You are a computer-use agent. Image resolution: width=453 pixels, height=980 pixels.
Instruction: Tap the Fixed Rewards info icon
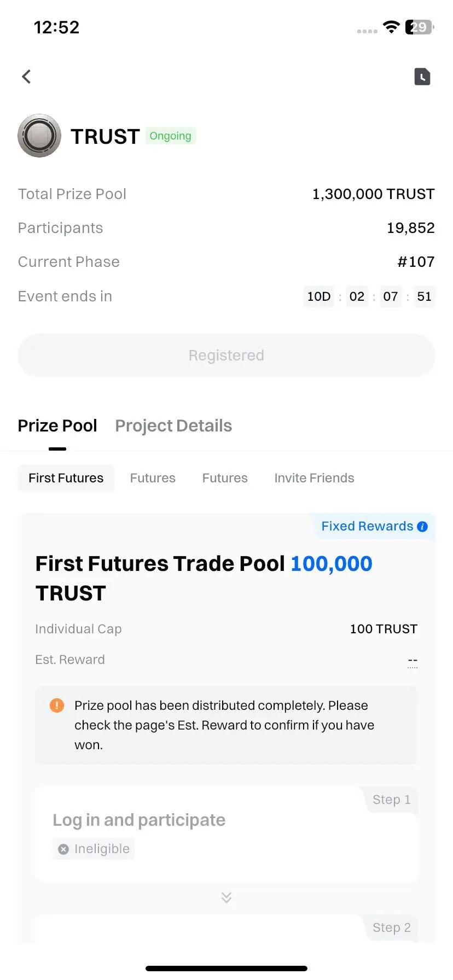(422, 527)
